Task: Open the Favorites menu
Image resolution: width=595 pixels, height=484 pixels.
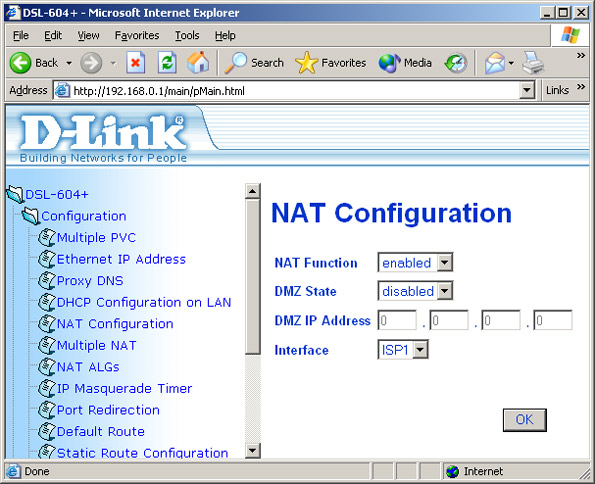Action: [x=137, y=35]
